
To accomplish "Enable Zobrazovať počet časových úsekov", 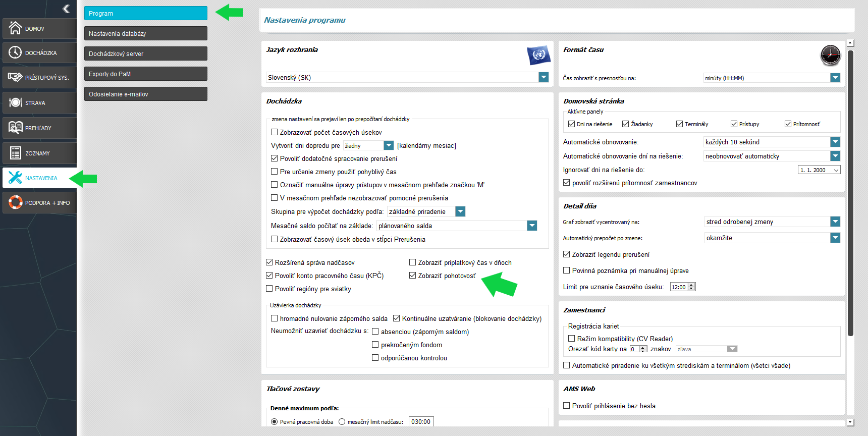I will tap(275, 132).
